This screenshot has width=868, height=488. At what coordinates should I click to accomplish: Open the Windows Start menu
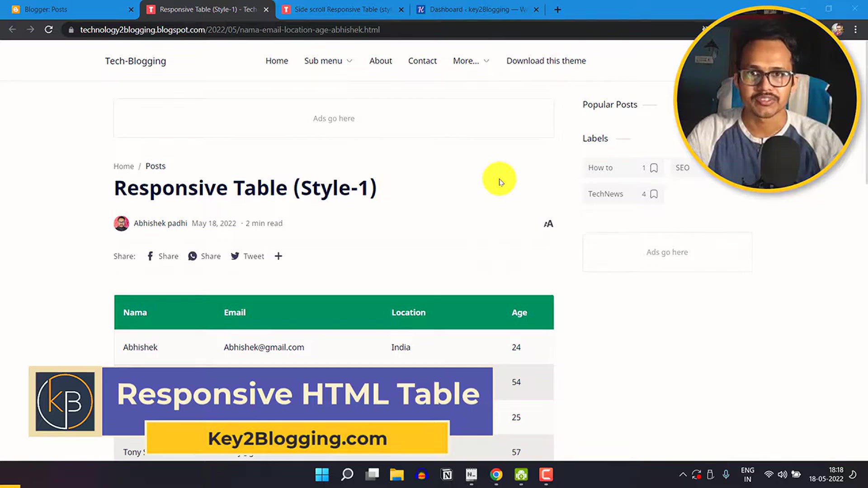pos(322,474)
